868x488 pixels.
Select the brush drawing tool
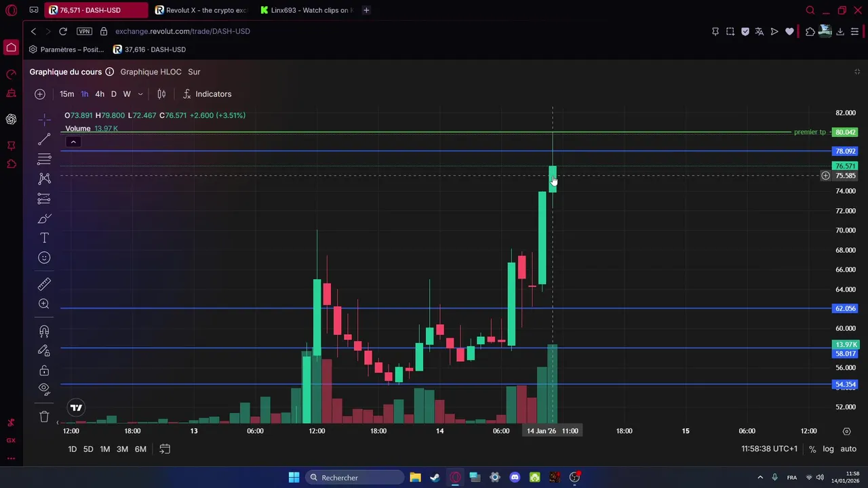pyautogui.click(x=44, y=218)
